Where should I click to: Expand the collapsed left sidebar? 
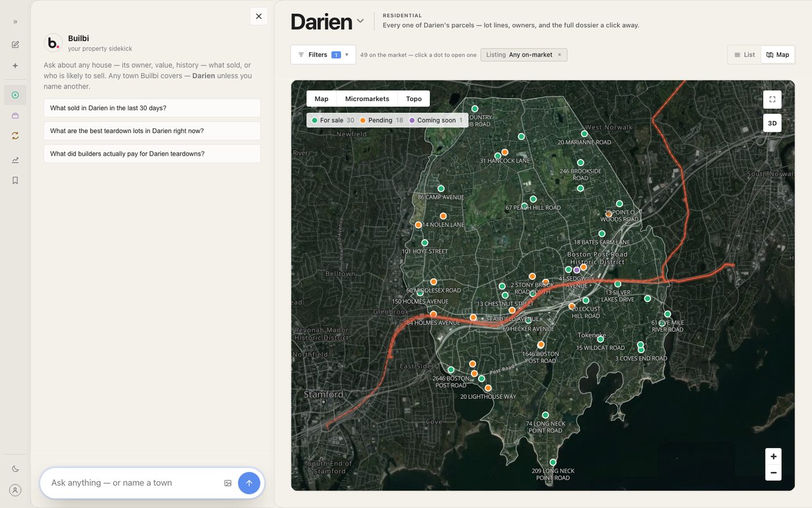coord(15,21)
